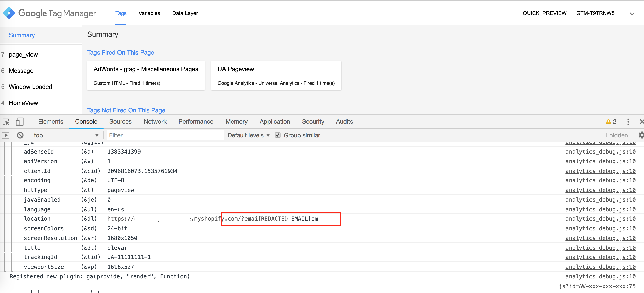
Task: Open analytics_debug.js:10 link on clientId row
Action: tap(601, 171)
